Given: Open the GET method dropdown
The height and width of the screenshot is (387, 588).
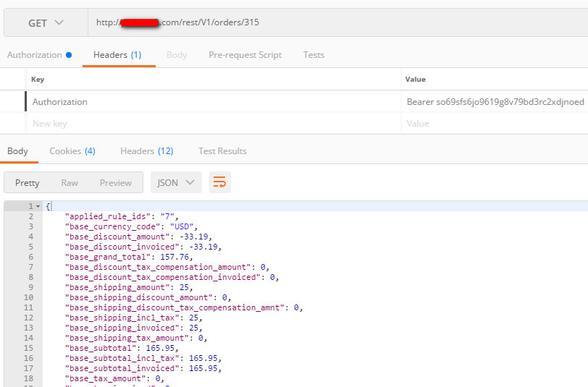Looking at the screenshot, I should pos(46,22).
